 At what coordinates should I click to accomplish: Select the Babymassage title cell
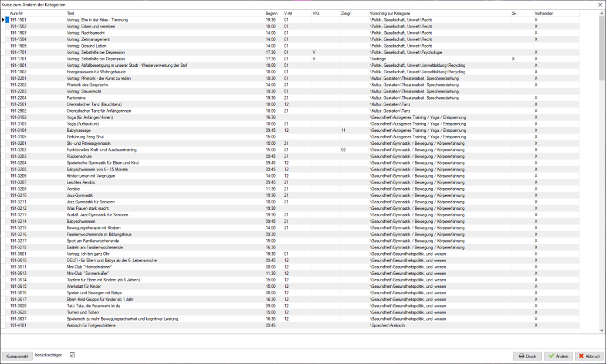click(x=79, y=130)
